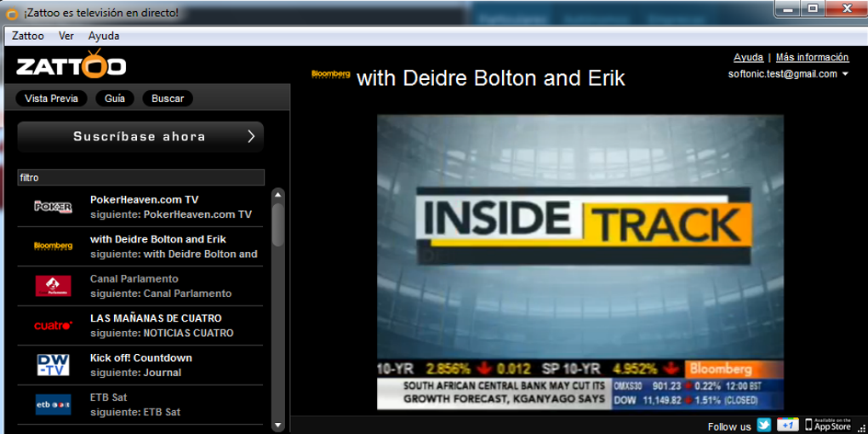Select 'Canal Parlamento' program title
This screenshot has height=434, width=868.
(134, 278)
